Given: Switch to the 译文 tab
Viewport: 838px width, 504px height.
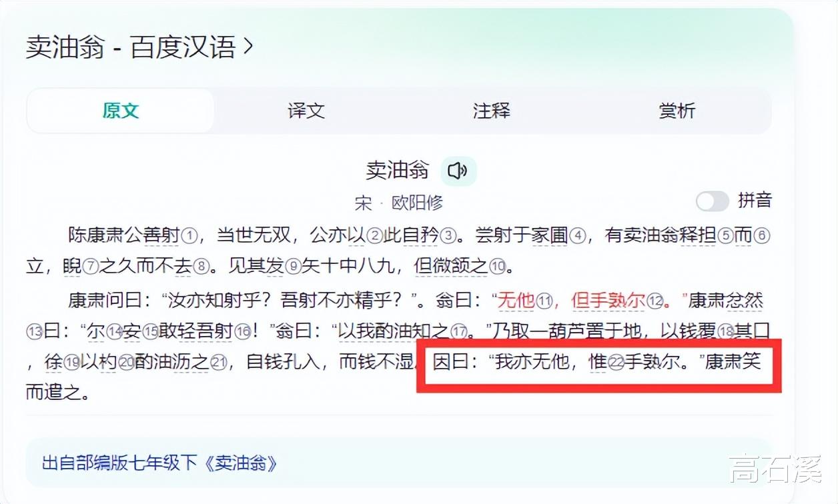Looking at the screenshot, I should tap(306, 111).
